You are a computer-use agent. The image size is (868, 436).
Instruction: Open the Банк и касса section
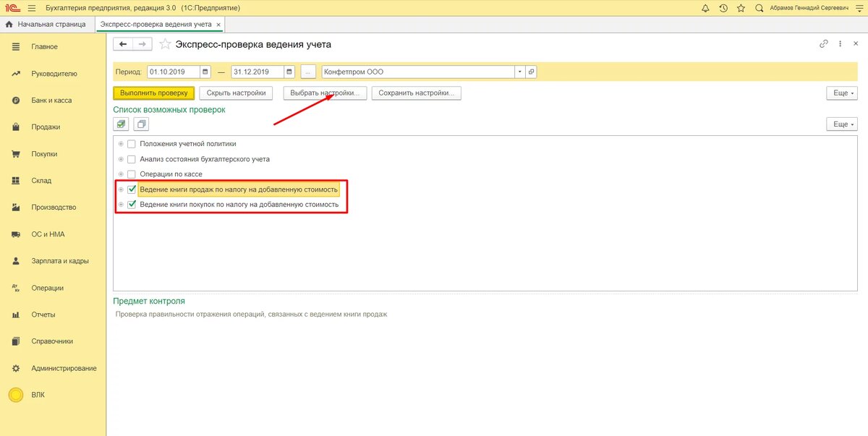[51, 101]
